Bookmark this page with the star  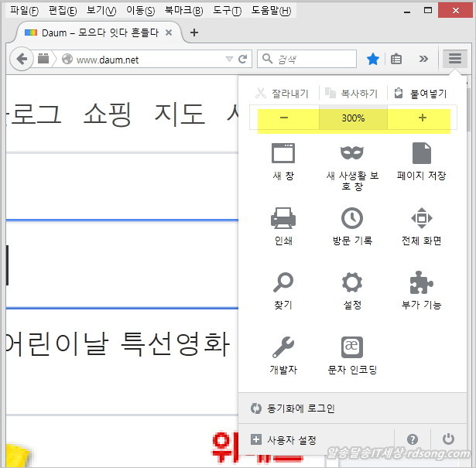pyautogui.click(x=372, y=59)
